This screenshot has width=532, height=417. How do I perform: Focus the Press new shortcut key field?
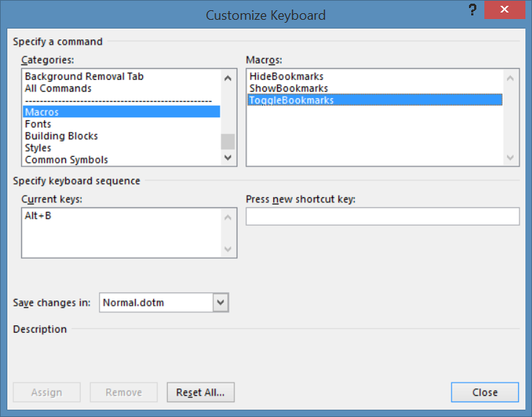(383, 217)
